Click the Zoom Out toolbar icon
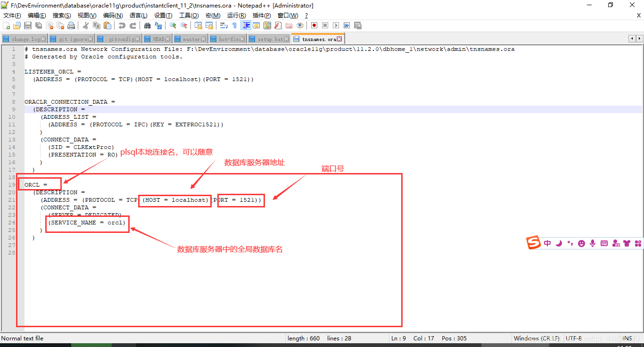 point(183,25)
